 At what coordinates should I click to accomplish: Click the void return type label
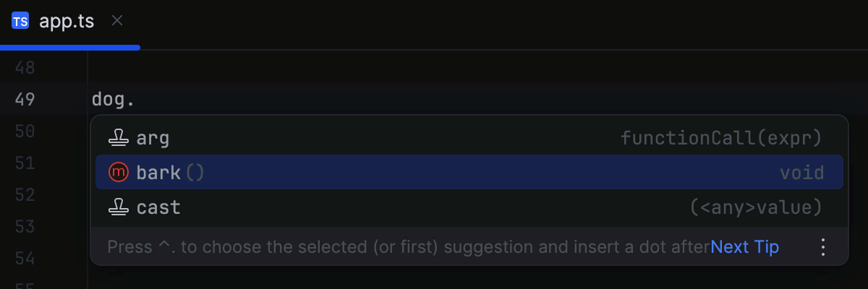(801, 173)
